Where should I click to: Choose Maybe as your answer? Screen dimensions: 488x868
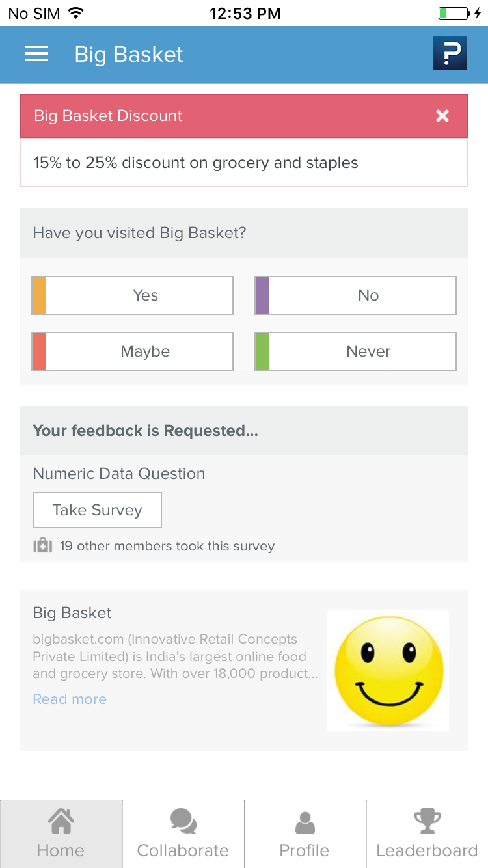pos(132,351)
